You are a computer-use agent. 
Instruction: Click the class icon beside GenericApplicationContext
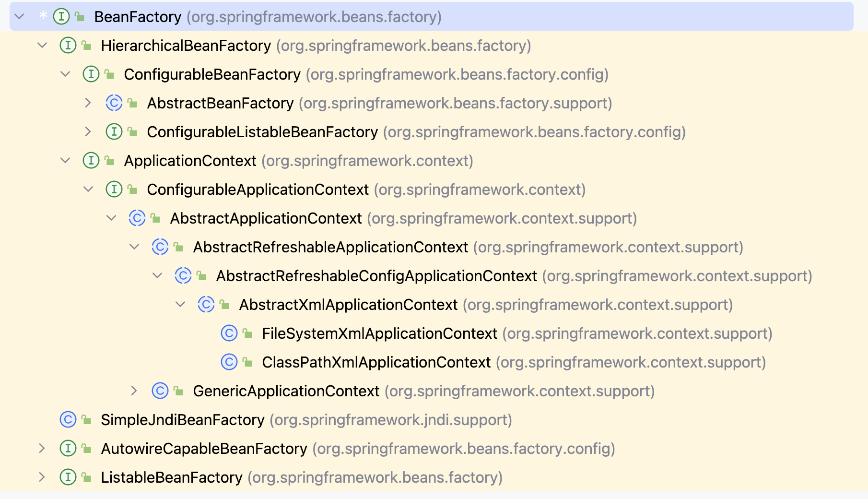pyautogui.click(x=160, y=391)
